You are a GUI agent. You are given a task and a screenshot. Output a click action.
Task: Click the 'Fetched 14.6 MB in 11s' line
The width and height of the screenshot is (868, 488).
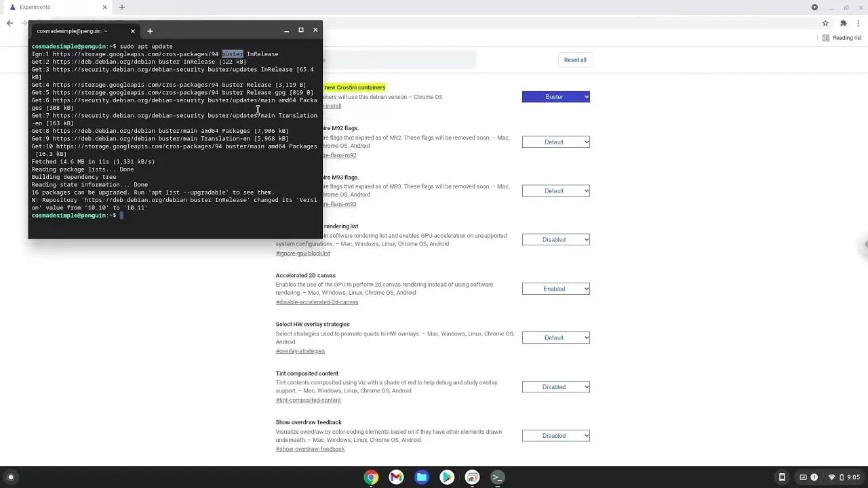click(x=93, y=162)
